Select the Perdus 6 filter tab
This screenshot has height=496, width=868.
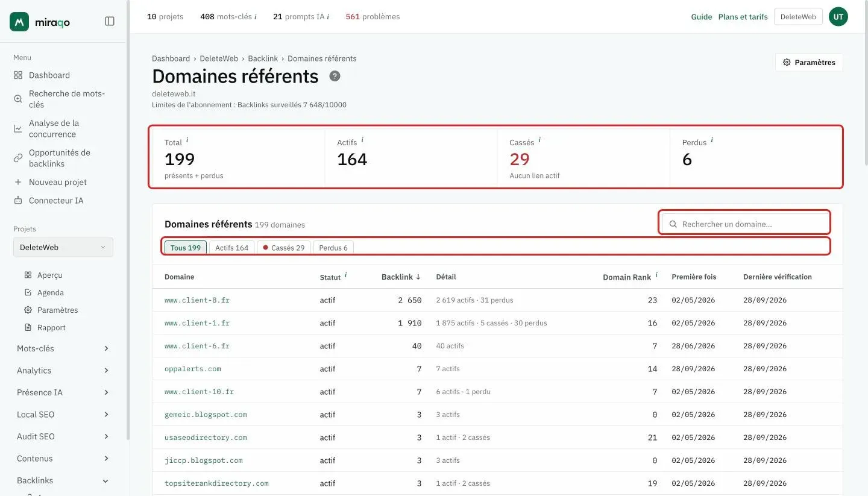333,248
